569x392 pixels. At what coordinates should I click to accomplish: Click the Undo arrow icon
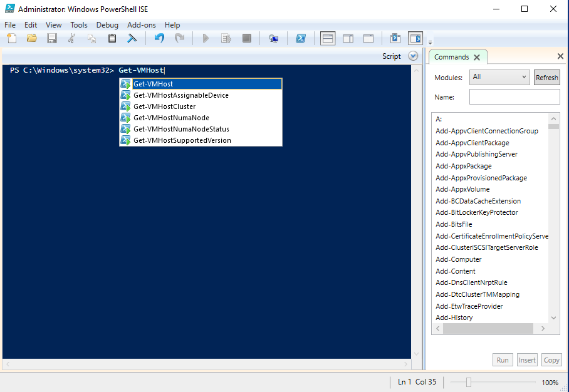coord(159,38)
